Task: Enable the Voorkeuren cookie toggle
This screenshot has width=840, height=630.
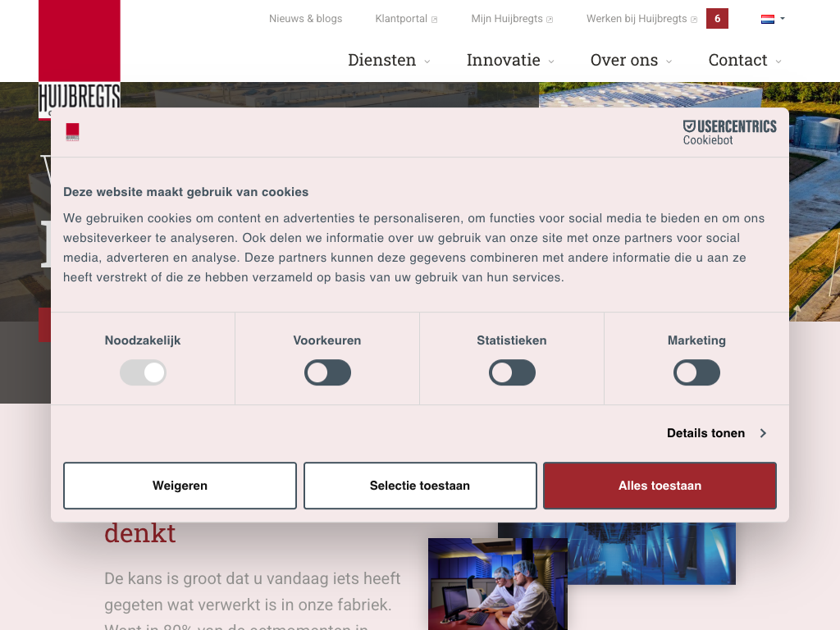Action: tap(327, 373)
